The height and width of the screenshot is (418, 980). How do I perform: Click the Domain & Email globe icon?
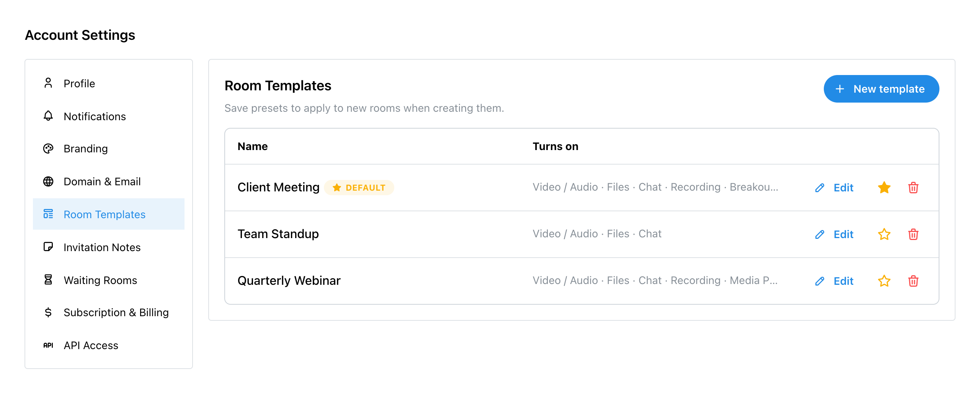pos(48,181)
